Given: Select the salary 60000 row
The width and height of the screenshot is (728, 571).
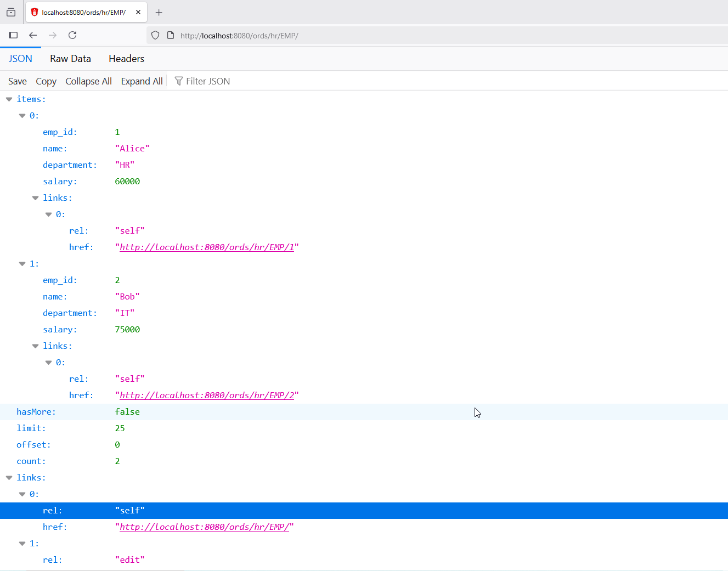Looking at the screenshot, I should (x=364, y=182).
